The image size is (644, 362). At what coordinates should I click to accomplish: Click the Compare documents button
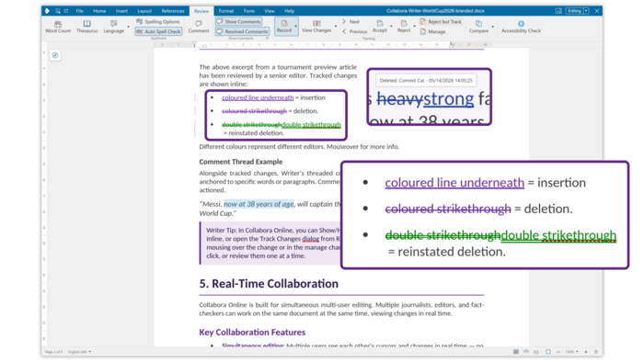(x=478, y=27)
